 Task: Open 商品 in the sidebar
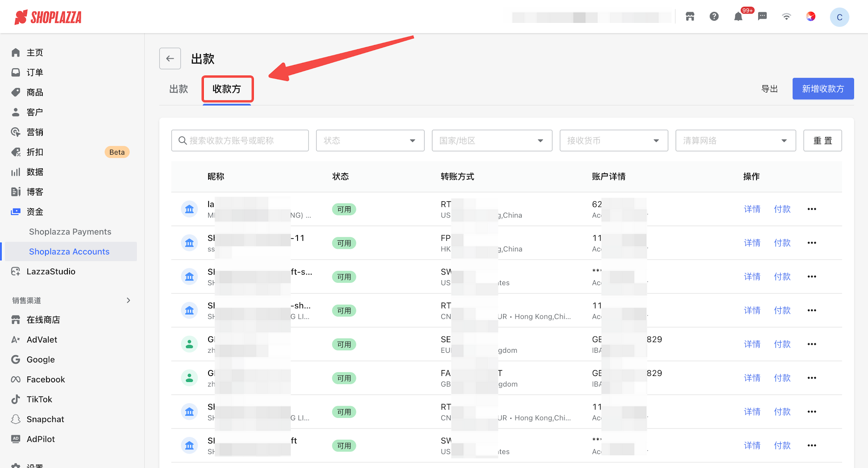click(35, 92)
